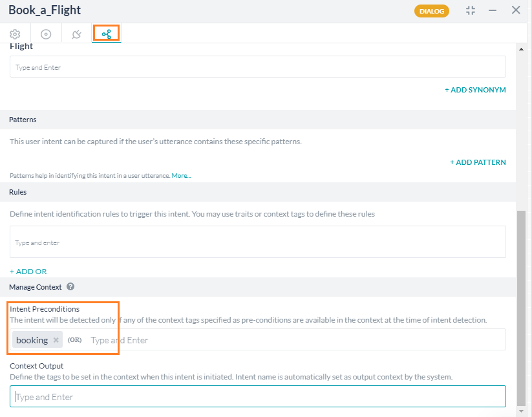Image resolution: width=532 pixels, height=417 pixels.
Task: Switch to the instance properties tab
Action: [x=46, y=34]
